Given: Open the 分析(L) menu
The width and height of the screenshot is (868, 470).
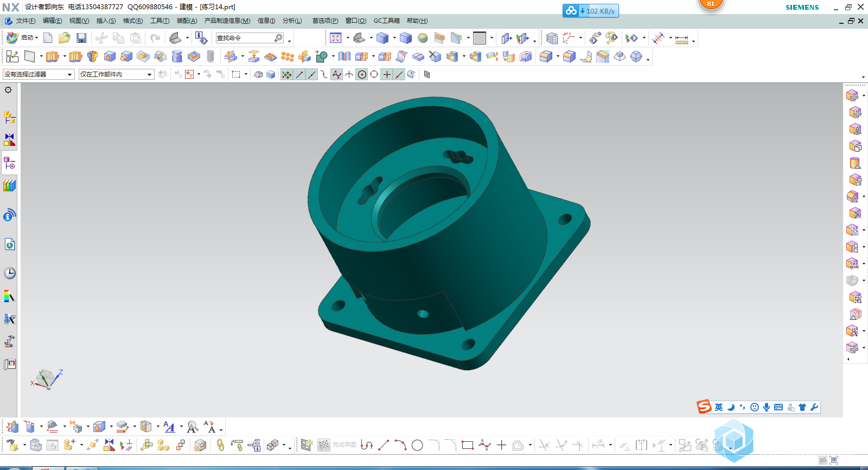Looking at the screenshot, I should tap(292, 21).
